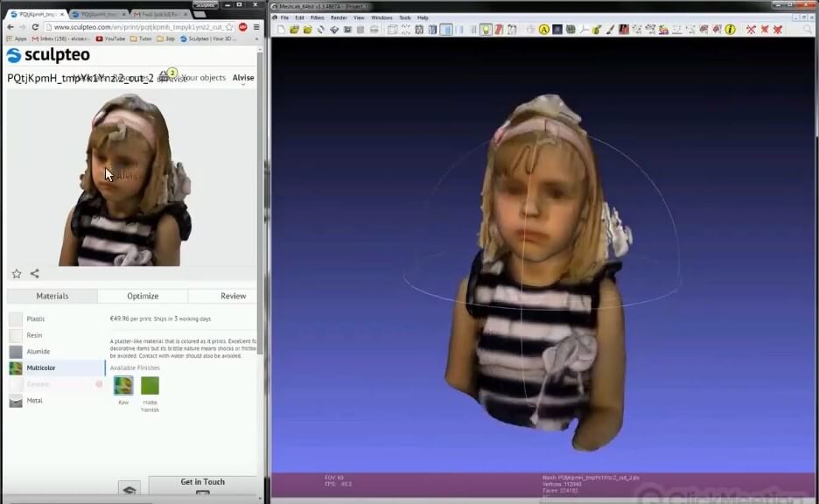Click the yellow 'A' annotation icon
Screen dimensions: 819x504
(543, 30)
